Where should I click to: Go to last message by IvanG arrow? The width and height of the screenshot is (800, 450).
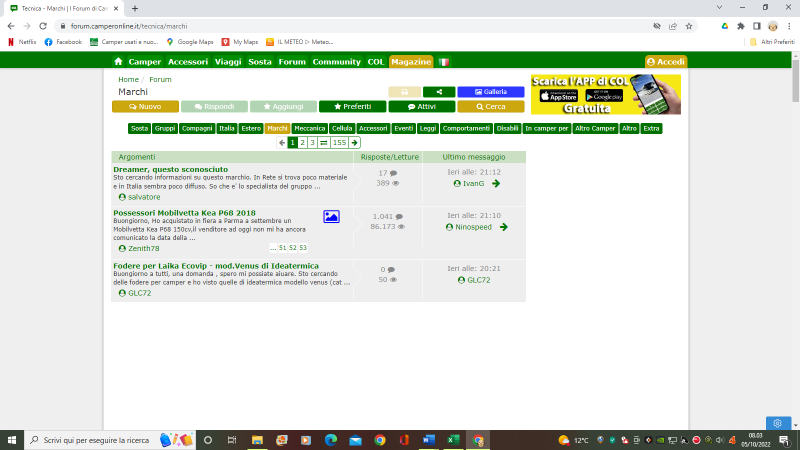[x=496, y=184]
